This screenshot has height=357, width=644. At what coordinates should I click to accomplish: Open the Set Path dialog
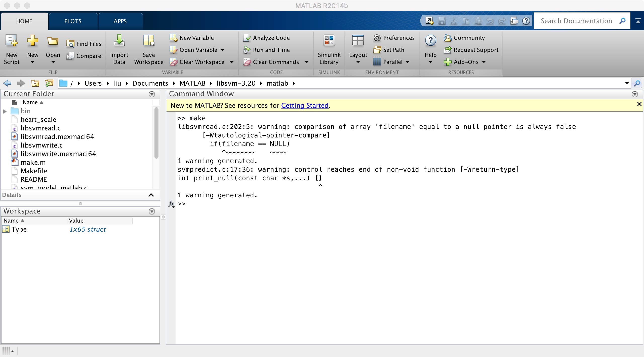click(389, 50)
